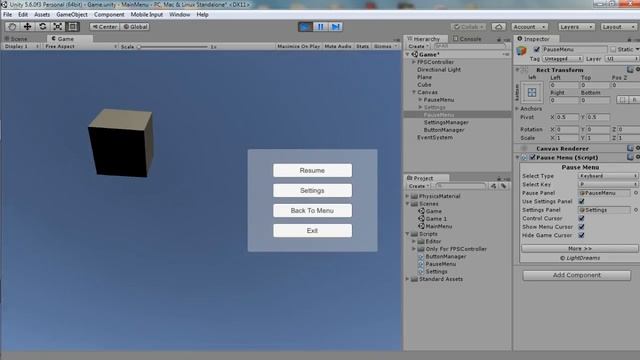
Task: Toggle the PauseMenu active checkbox
Action: pyautogui.click(x=537, y=49)
